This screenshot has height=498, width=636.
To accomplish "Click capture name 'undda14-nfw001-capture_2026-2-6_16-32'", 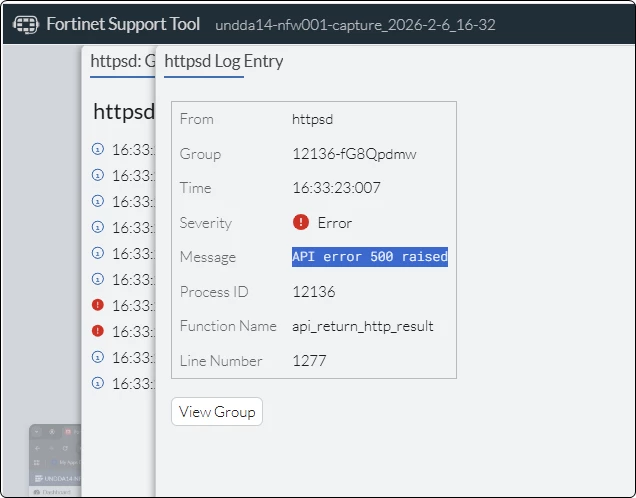I will [355, 25].
